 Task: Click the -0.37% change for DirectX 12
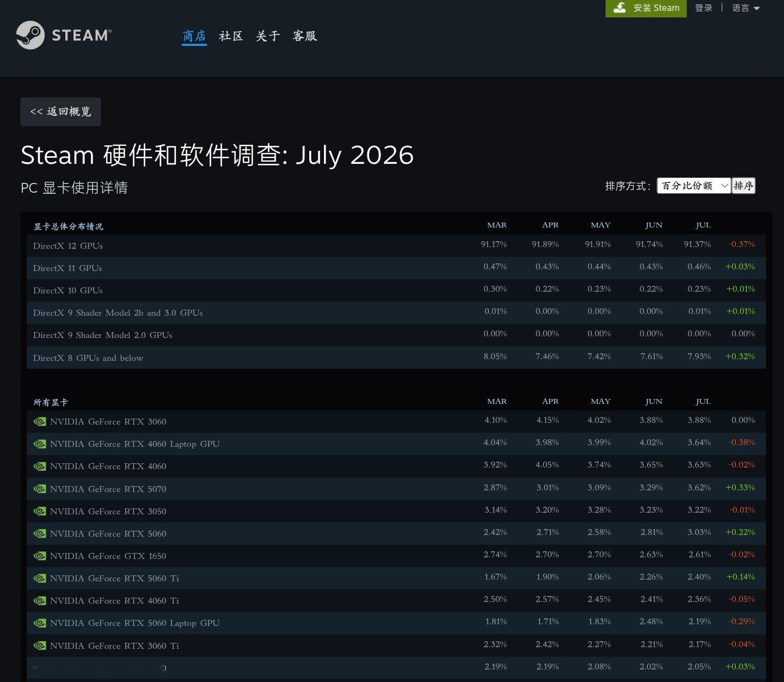tap(742, 244)
